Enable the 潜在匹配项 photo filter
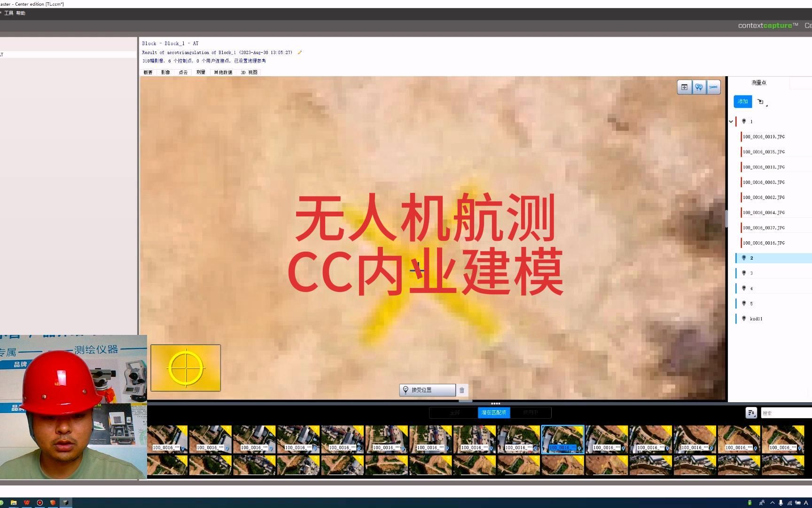Viewport: 812px width, 508px height. (493, 413)
